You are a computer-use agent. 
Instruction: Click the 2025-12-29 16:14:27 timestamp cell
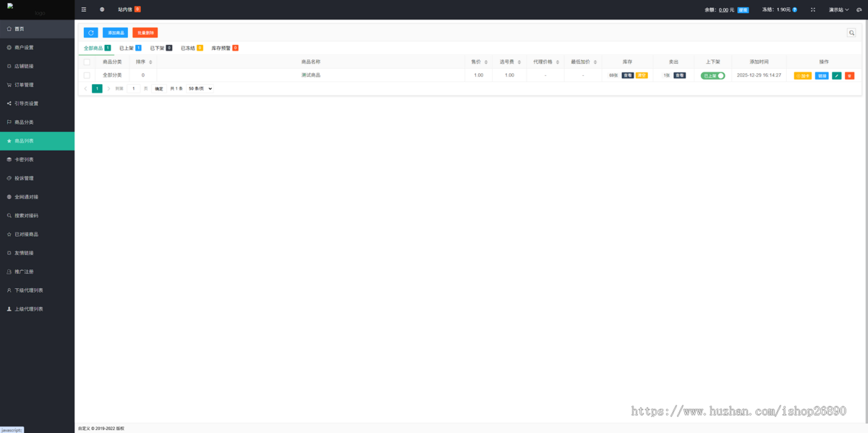pyautogui.click(x=759, y=75)
